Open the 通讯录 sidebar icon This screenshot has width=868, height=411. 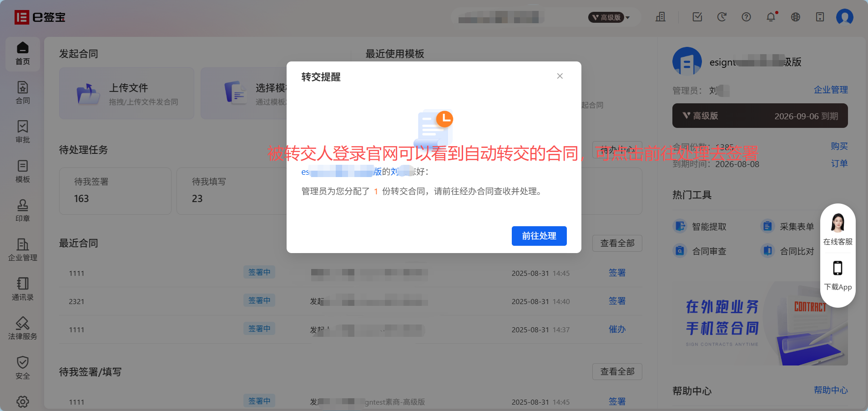(23, 289)
